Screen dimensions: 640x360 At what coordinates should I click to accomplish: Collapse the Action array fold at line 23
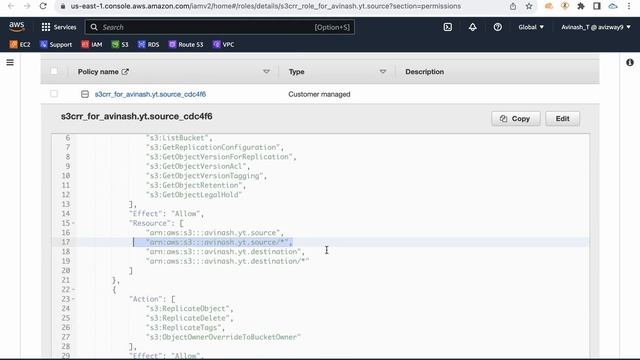pyautogui.click(x=73, y=299)
